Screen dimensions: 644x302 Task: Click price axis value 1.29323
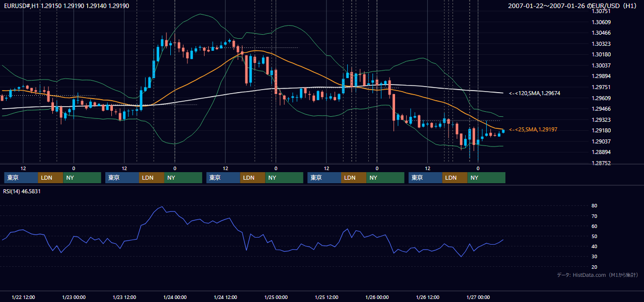pos(602,120)
